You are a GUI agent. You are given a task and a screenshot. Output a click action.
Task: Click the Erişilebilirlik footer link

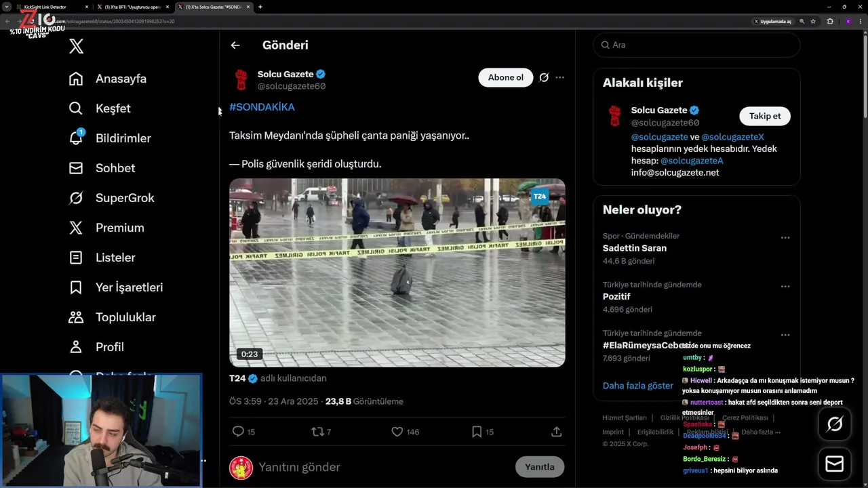click(x=655, y=432)
